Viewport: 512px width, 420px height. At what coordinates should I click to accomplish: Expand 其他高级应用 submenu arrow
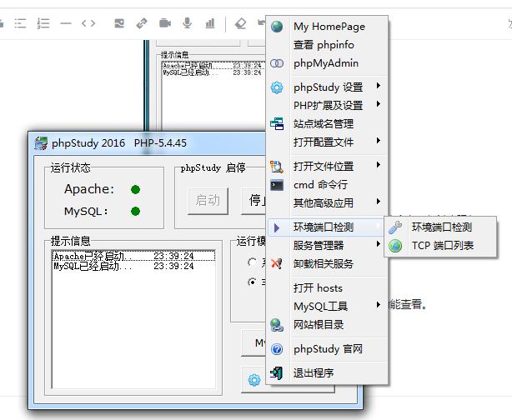(378, 202)
